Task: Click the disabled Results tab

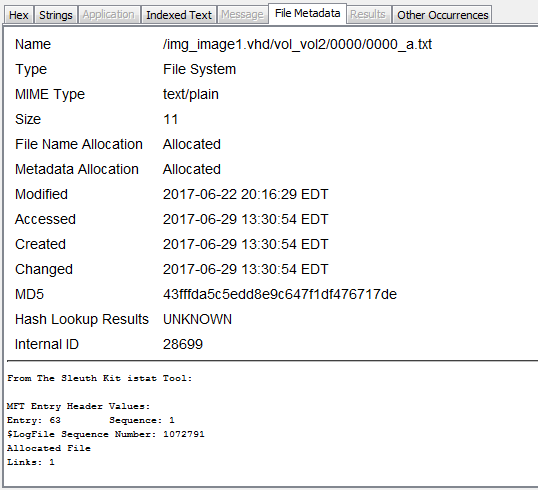Action: 368,15
